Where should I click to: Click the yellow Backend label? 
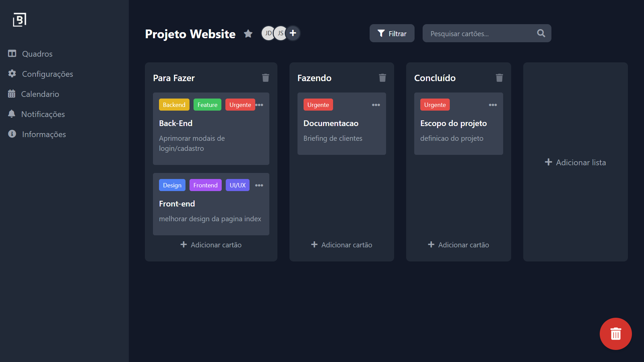(x=174, y=105)
